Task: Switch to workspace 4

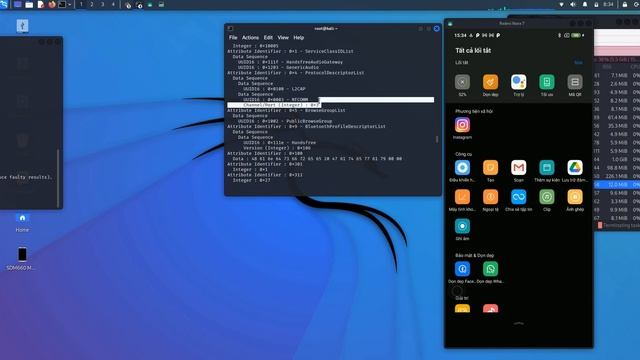Action: [113, 4]
